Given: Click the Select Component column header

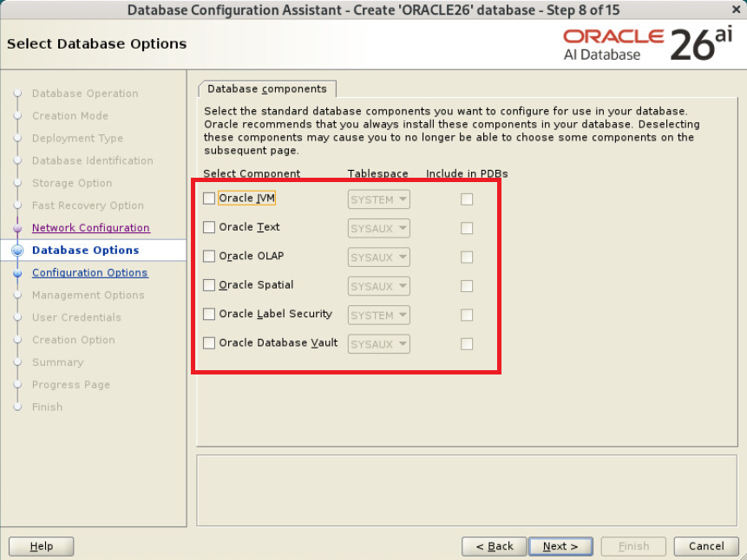Looking at the screenshot, I should 252,173.
